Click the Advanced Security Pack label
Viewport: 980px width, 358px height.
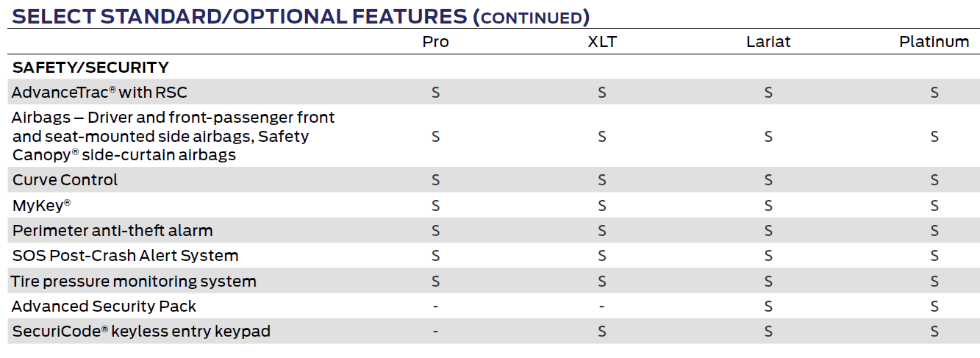(104, 307)
